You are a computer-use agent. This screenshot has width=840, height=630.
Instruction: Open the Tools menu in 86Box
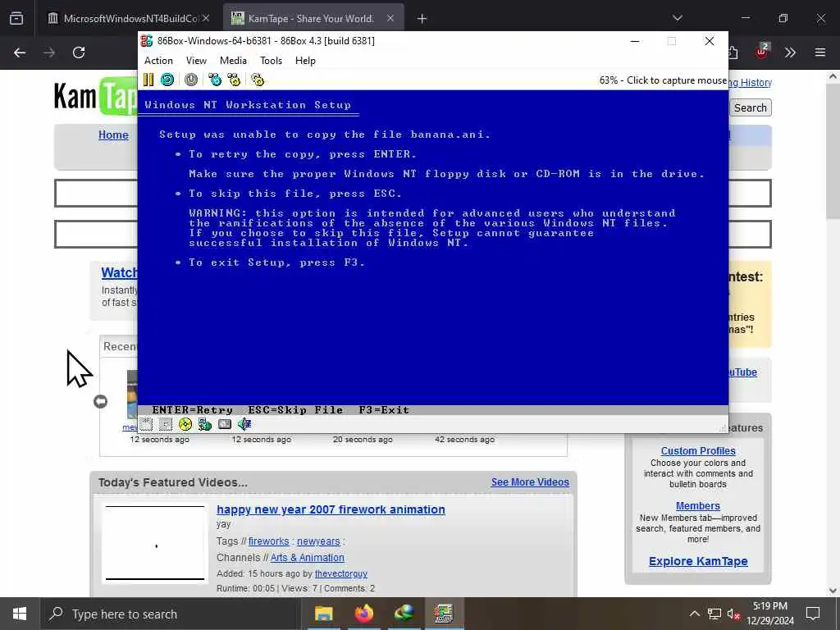[271, 61]
